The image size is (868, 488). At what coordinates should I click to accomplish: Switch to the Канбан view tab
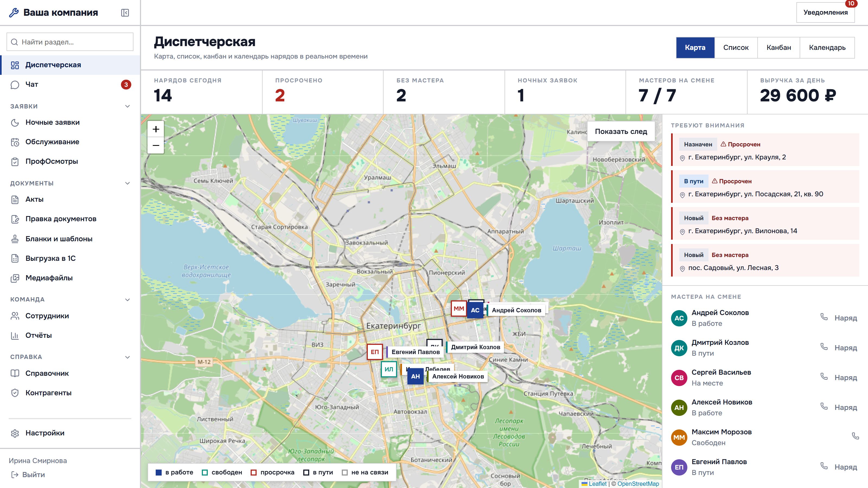[x=779, y=48]
